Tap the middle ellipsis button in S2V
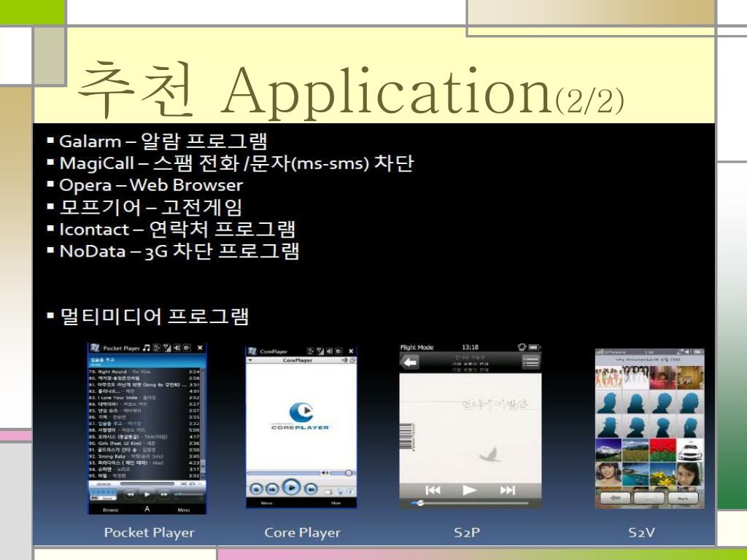Viewport: 747px width, 560px height. [649, 498]
